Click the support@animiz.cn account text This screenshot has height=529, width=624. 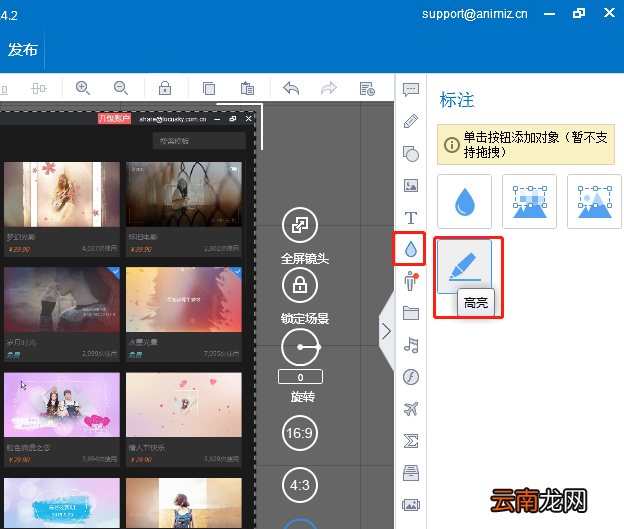click(x=475, y=14)
